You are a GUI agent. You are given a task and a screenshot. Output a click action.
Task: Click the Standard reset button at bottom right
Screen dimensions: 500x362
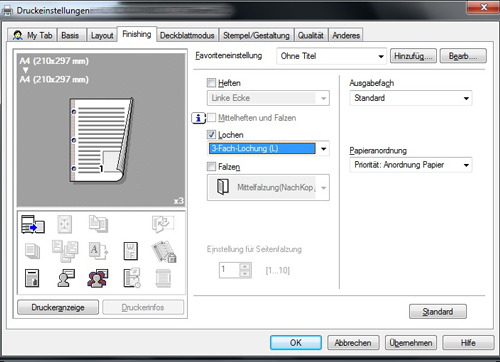pos(438,311)
